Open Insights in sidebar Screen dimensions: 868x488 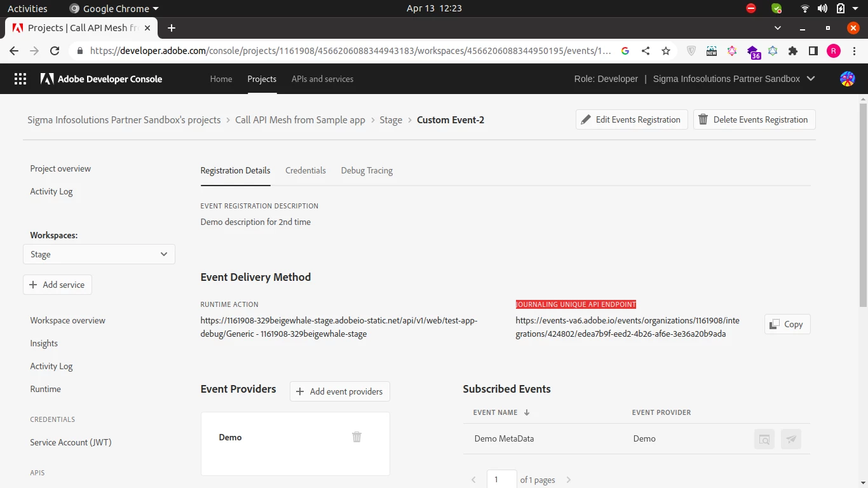click(x=44, y=343)
